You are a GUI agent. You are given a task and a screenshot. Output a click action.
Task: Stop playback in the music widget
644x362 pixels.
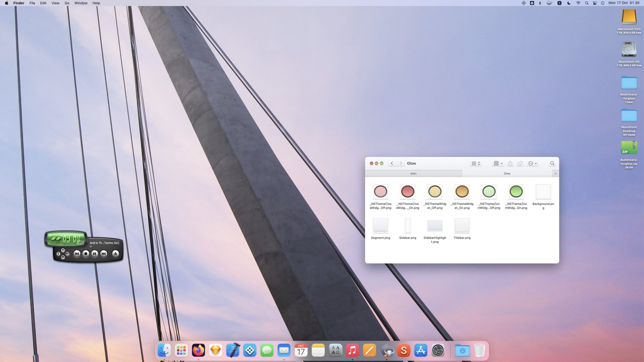click(86, 254)
